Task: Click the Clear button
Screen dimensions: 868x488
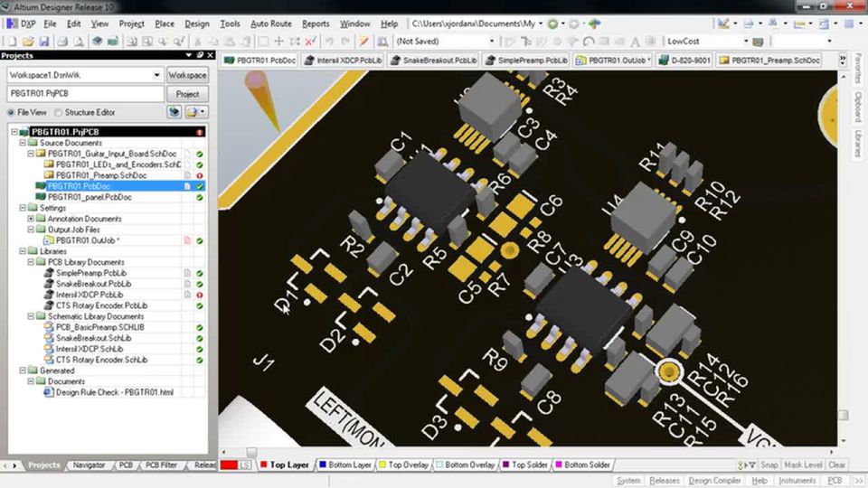Action: tap(836, 465)
